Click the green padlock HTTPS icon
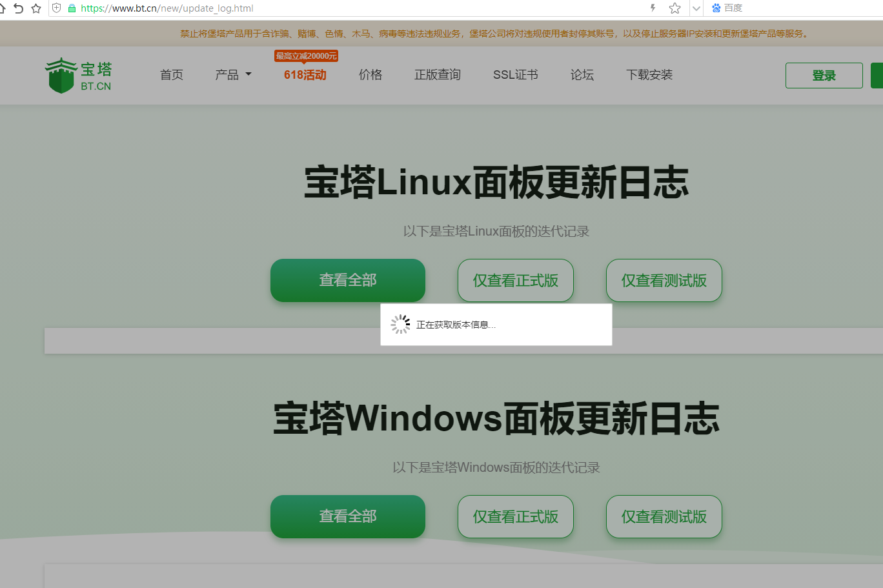The image size is (883, 588). (72, 8)
